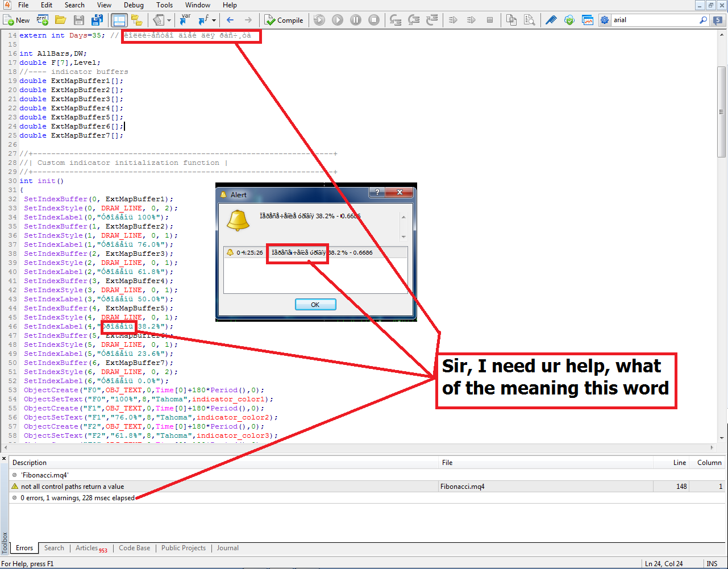The image size is (728, 569).
Task: Create a new file with the New button
Action: coord(16,20)
